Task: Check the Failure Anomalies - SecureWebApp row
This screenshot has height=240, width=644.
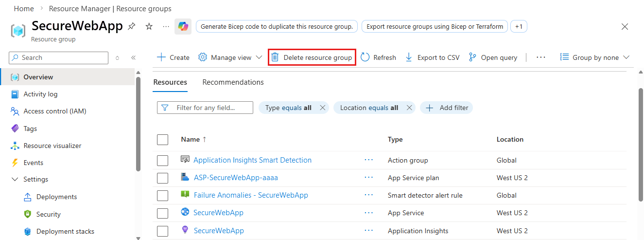Action: [x=163, y=196]
